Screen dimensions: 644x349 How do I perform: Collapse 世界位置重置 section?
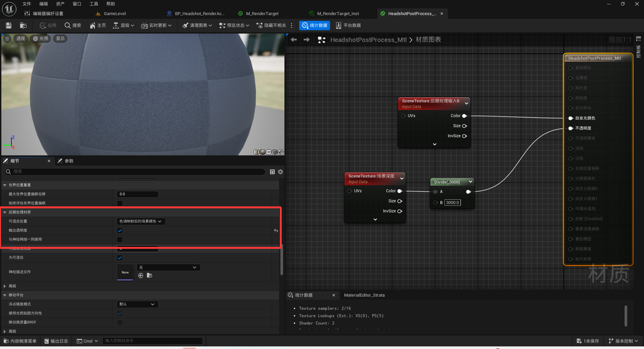pos(5,185)
